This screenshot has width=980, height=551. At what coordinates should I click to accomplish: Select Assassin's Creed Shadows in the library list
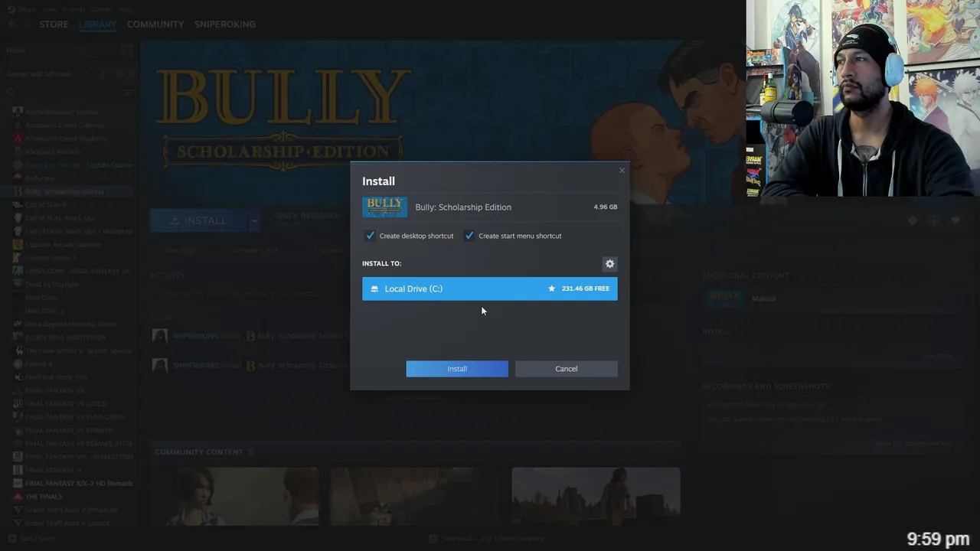pyautogui.click(x=65, y=139)
